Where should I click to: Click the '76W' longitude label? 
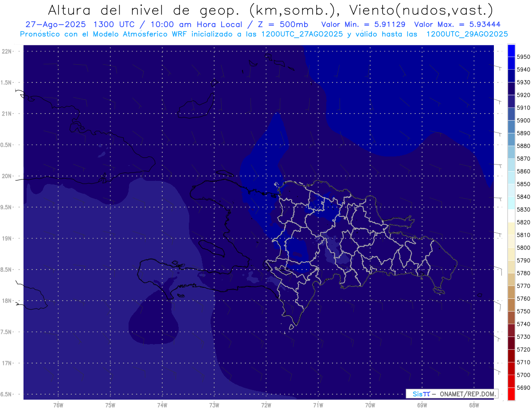pos(58,405)
